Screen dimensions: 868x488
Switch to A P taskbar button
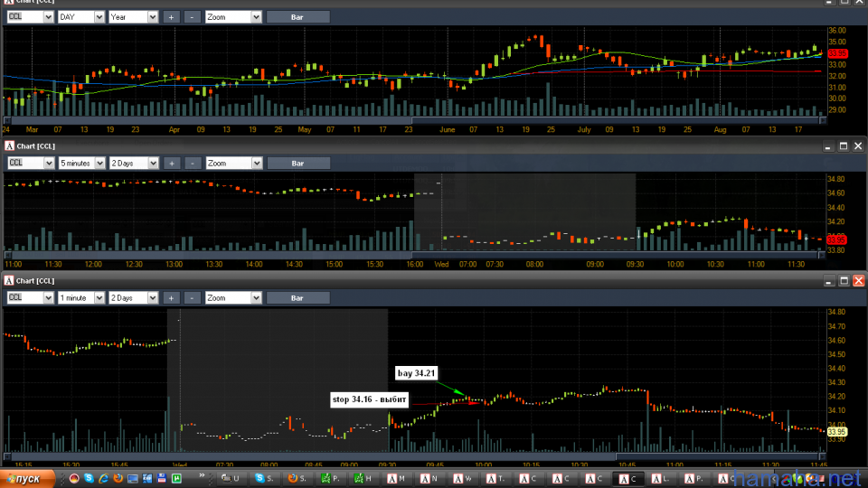pos(695,479)
